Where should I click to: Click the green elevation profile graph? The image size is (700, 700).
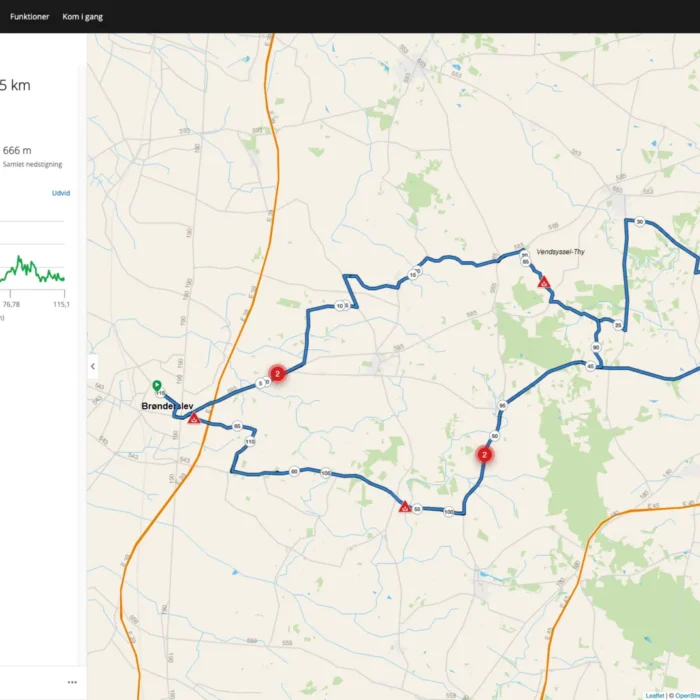32,270
